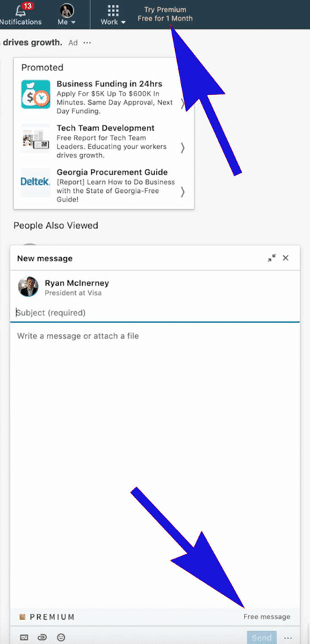Open the Notifications bell icon
This screenshot has height=644, width=310.
[x=21, y=10]
